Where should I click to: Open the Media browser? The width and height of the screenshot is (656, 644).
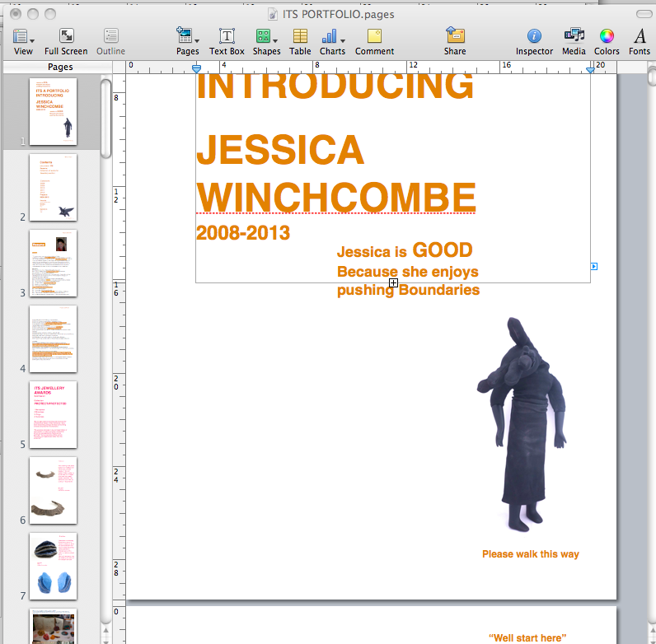point(574,36)
